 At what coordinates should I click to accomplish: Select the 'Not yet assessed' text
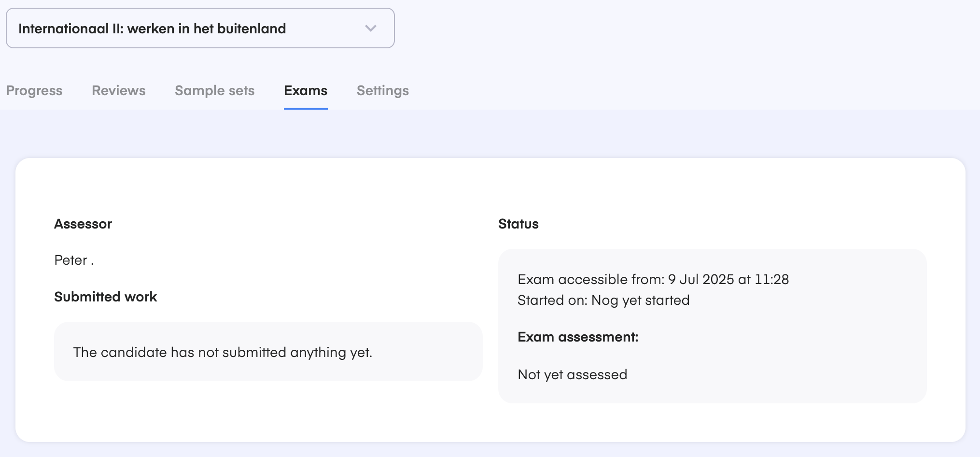coord(572,375)
